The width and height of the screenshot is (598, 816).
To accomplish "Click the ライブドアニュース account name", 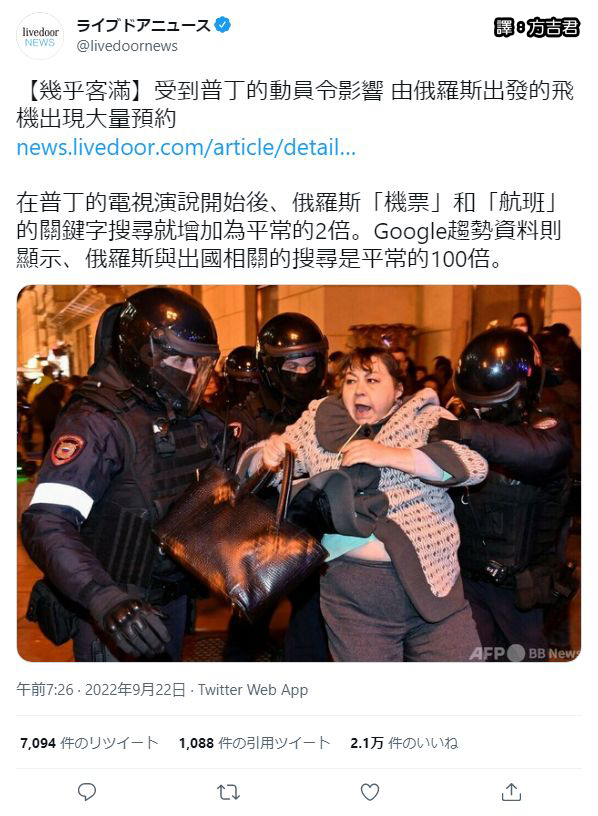I will (x=144, y=24).
